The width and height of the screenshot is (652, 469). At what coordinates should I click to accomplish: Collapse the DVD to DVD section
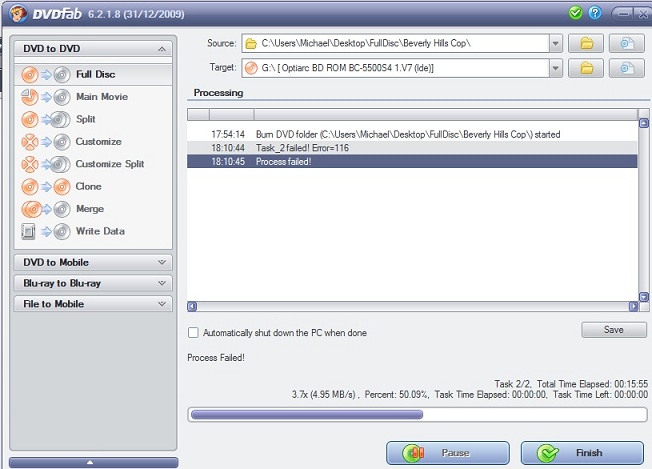pos(93,49)
